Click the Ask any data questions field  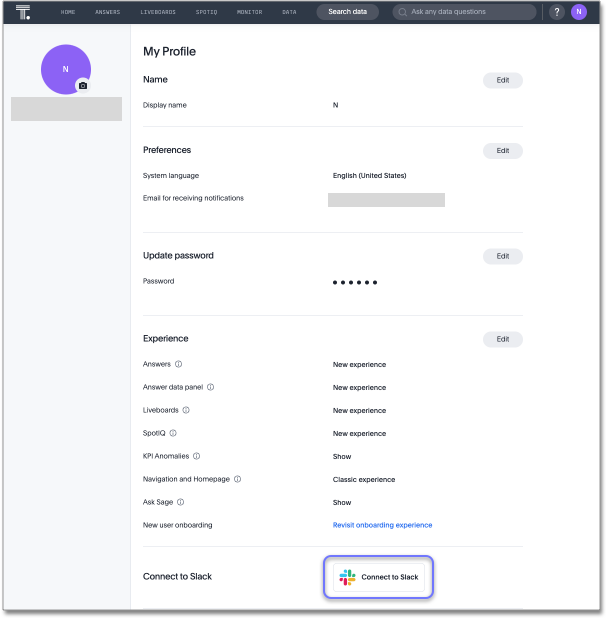point(464,12)
